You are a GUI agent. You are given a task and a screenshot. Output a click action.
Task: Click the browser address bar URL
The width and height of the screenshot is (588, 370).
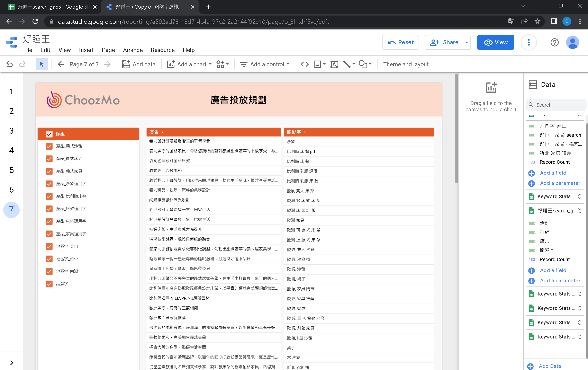(193, 21)
